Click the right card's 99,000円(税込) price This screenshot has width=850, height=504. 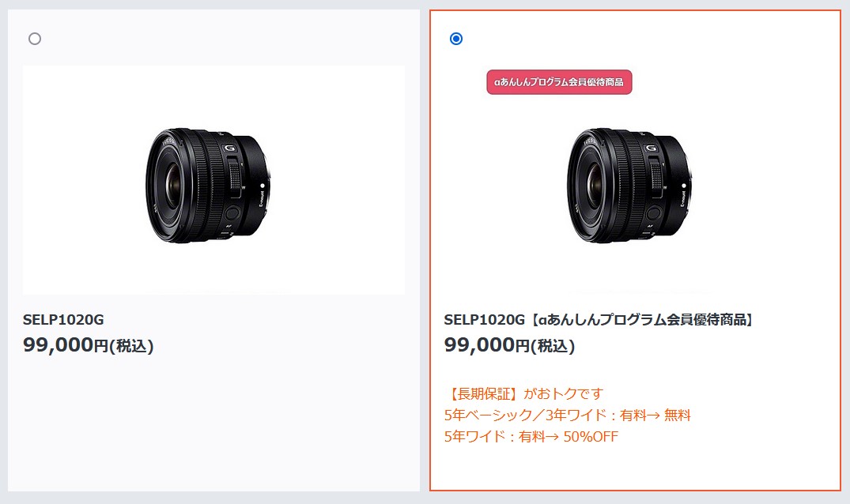pos(509,345)
